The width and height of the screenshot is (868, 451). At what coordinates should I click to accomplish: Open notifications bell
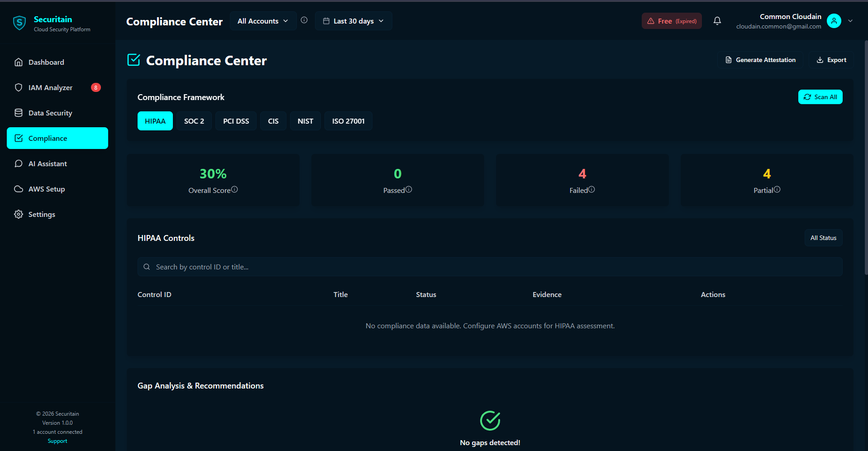pyautogui.click(x=717, y=21)
